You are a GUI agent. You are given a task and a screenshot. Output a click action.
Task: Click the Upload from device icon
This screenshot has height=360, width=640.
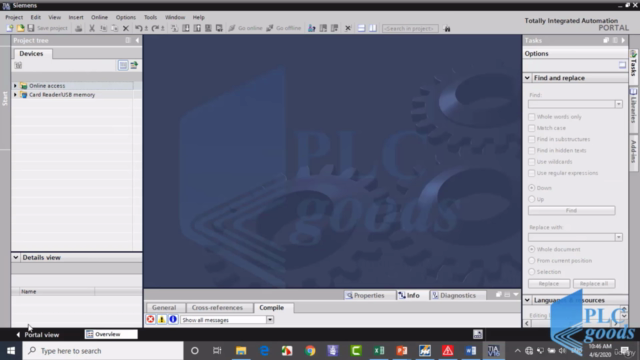pos(197,28)
